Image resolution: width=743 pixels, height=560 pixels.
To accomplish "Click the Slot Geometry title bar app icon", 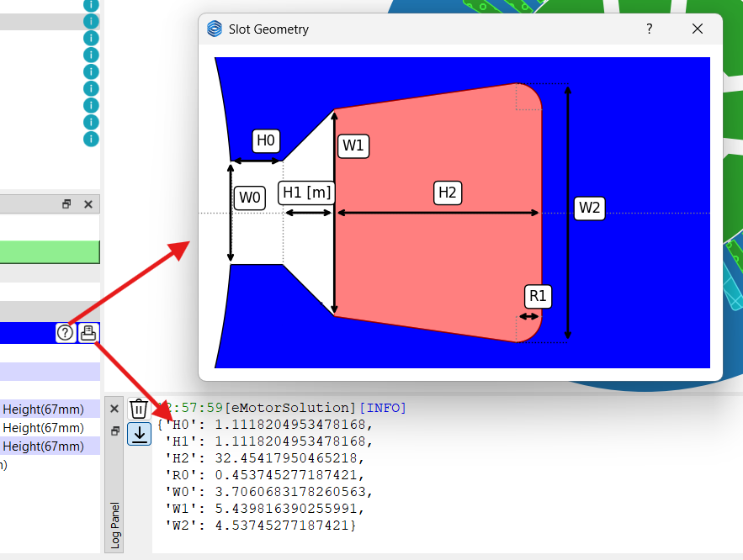I will click(x=215, y=29).
